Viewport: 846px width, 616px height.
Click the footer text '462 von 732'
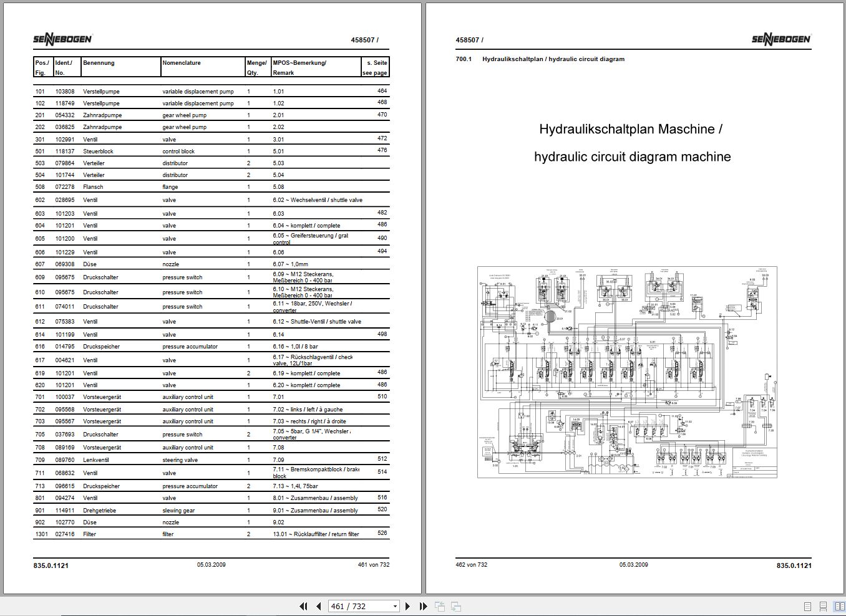472,565
